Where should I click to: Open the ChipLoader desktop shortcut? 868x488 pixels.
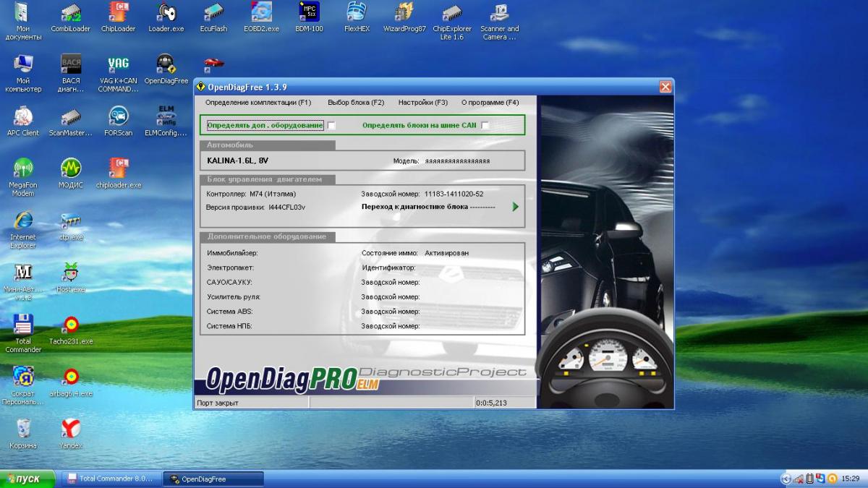pos(118,18)
